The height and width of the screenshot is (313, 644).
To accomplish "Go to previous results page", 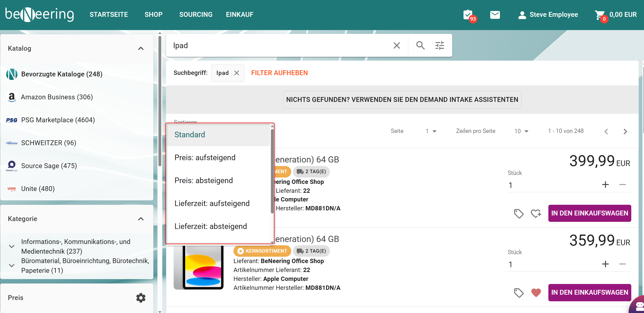I will [606, 131].
